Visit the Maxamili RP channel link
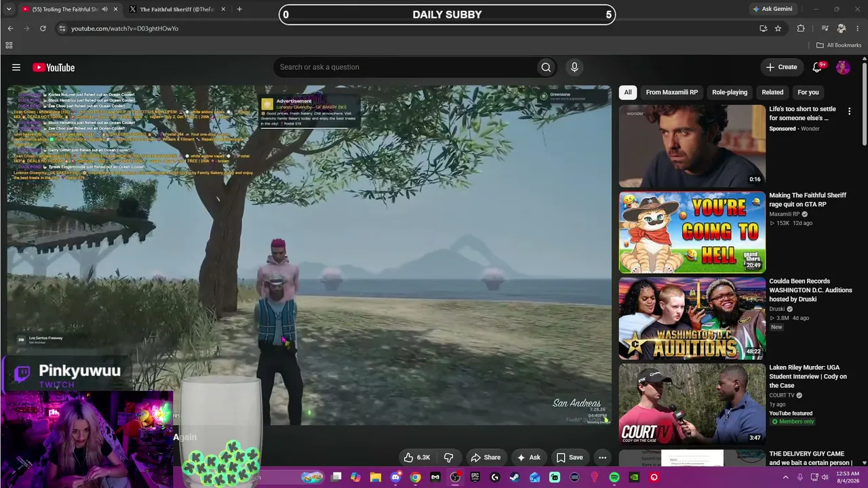The width and height of the screenshot is (868, 488). (x=784, y=214)
